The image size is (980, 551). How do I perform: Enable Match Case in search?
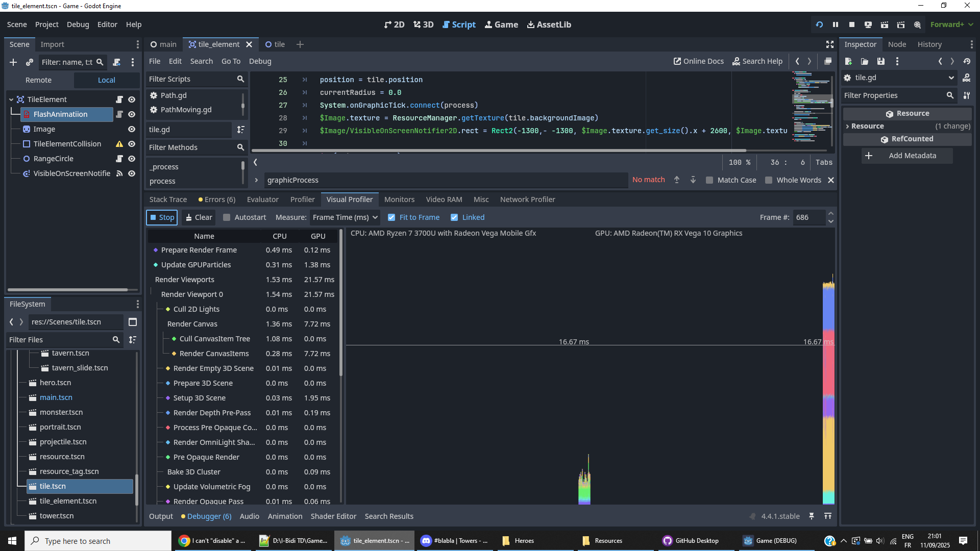[x=709, y=180]
